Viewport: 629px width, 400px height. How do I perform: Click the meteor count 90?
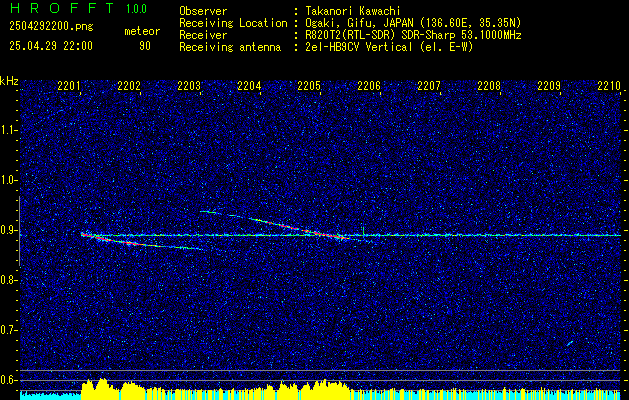tap(145, 46)
